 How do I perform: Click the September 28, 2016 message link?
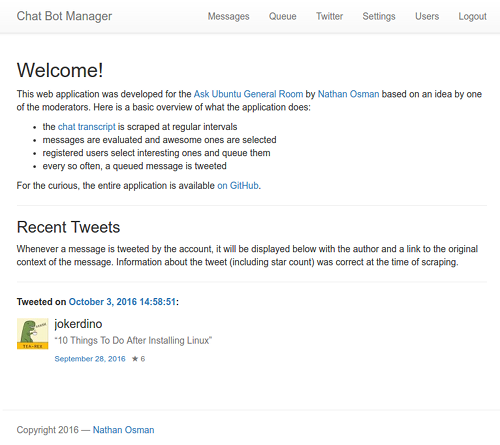click(90, 359)
